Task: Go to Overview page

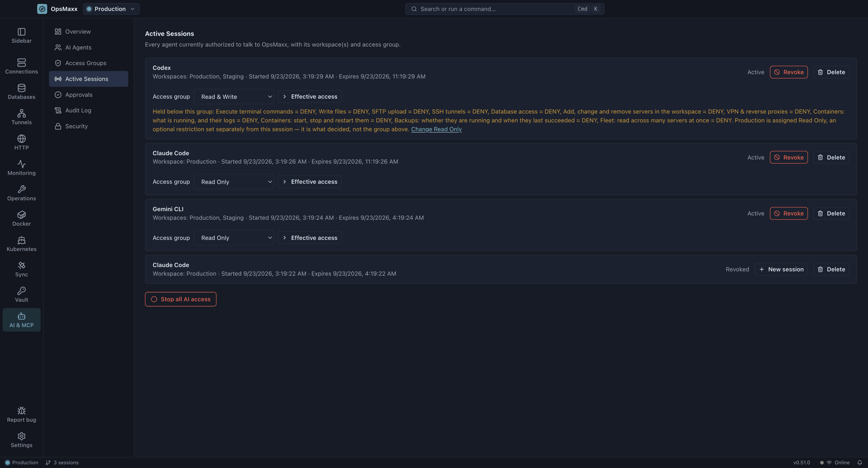Action: (88, 32)
